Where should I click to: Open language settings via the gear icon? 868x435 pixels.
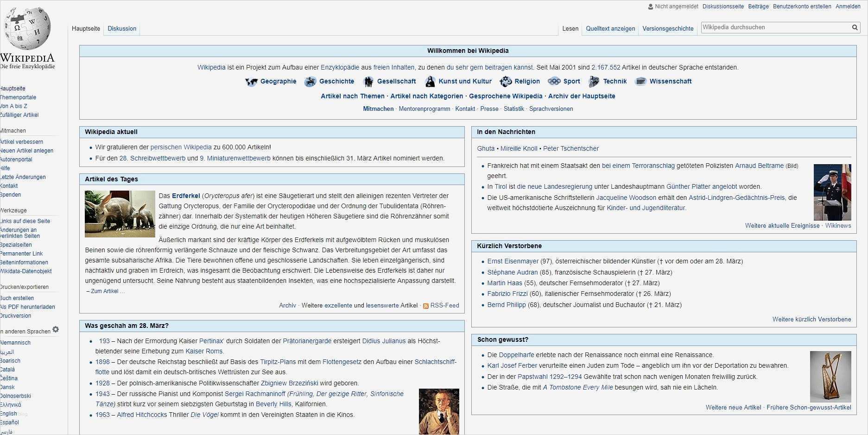click(x=56, y=329)
